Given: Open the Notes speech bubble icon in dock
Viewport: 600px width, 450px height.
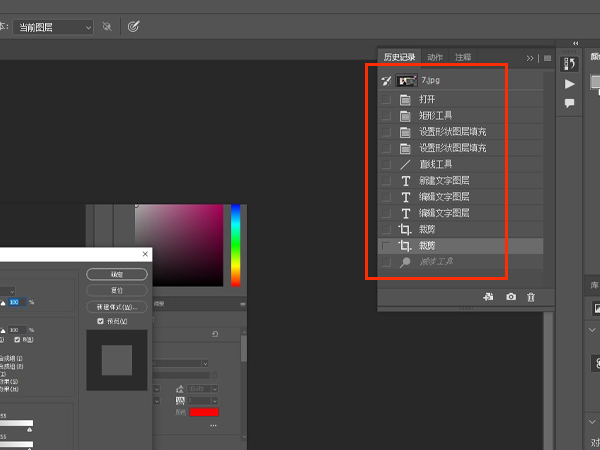Looking at the screenshot, I should tap(569, 103).
